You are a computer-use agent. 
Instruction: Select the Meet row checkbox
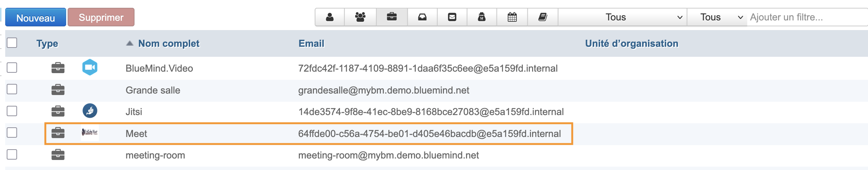12,133
